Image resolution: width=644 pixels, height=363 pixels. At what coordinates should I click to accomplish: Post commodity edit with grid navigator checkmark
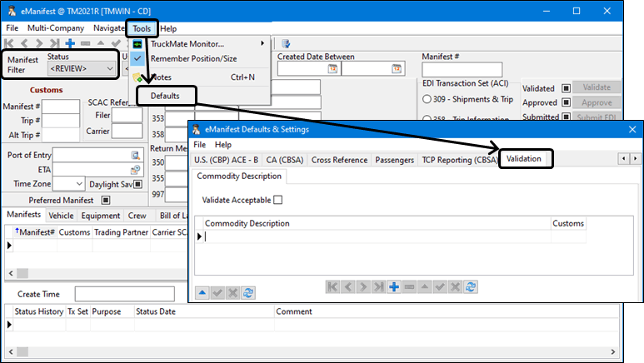pos(440,286)
